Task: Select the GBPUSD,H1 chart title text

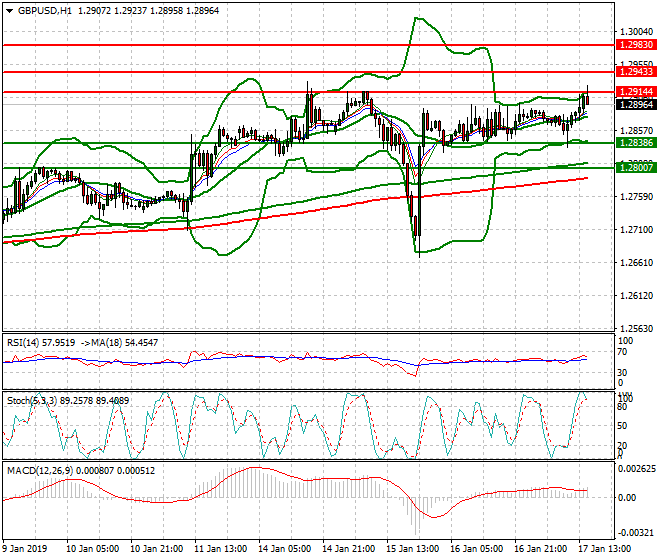Action: pyautogui.click(x=45, y=11)
